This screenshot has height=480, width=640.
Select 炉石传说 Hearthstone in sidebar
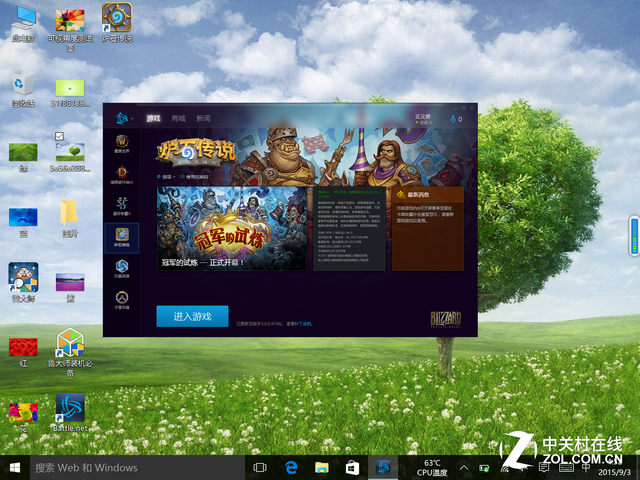pos(122,238)
